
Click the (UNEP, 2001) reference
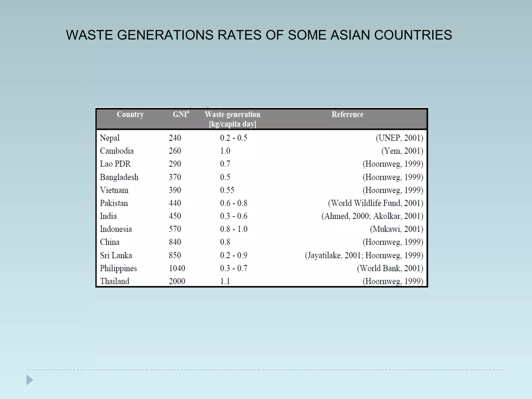400,138
